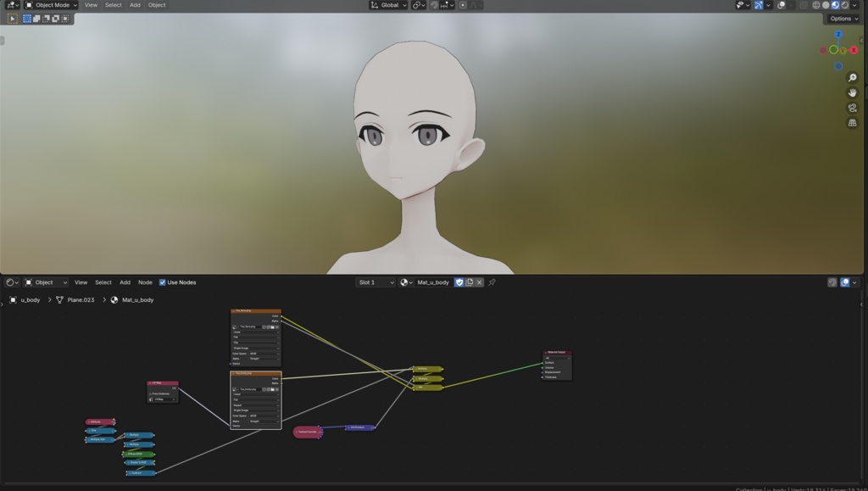868x491 pixels.
Task: Click the Options button in the viewport corner
Action: [x=843, y=18]
